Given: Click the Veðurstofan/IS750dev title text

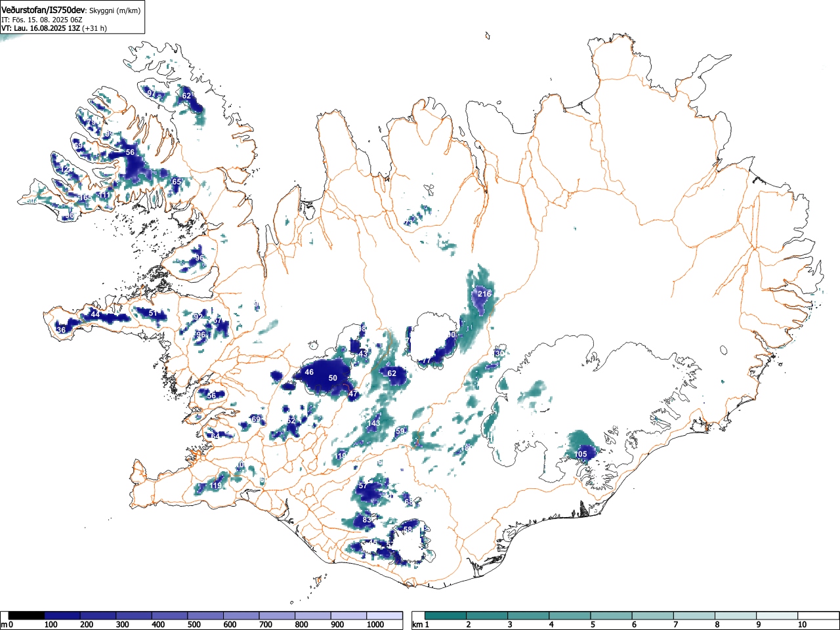Looking at the screenshot, I should 43,10.
